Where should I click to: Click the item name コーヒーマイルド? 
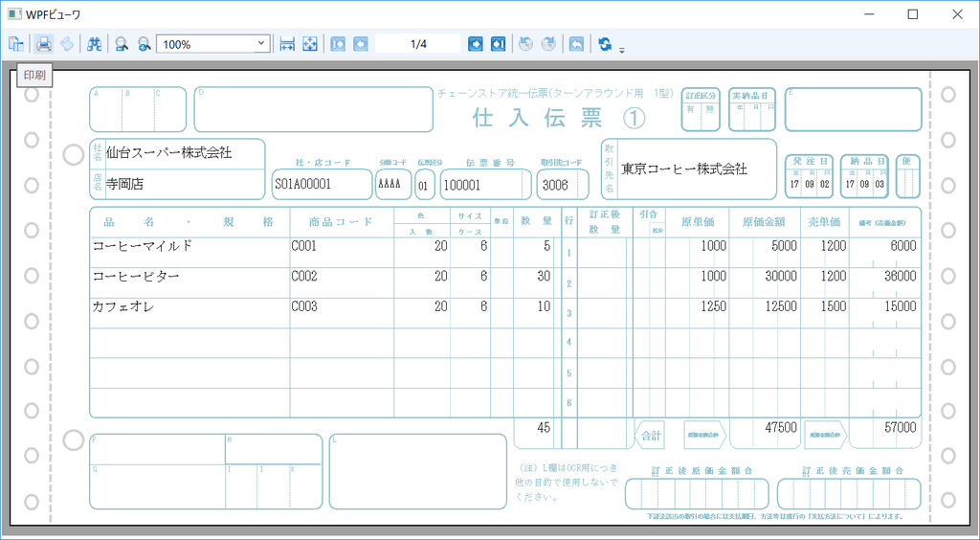(143, 246)
